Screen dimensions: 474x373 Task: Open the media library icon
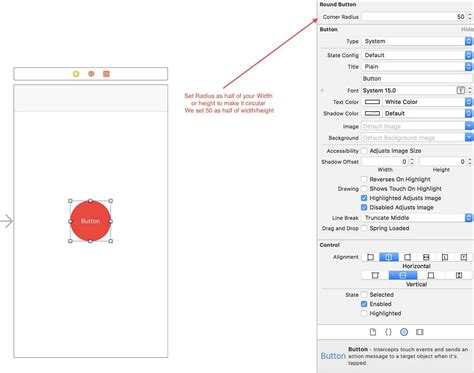click(420, 332)
